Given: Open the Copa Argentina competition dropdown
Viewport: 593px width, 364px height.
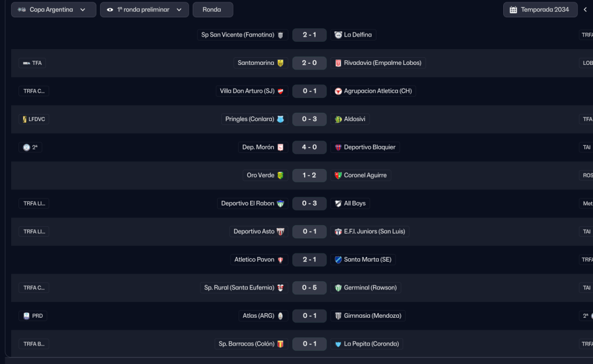Looking at the screenshot, I should click(x=53, y=10).
